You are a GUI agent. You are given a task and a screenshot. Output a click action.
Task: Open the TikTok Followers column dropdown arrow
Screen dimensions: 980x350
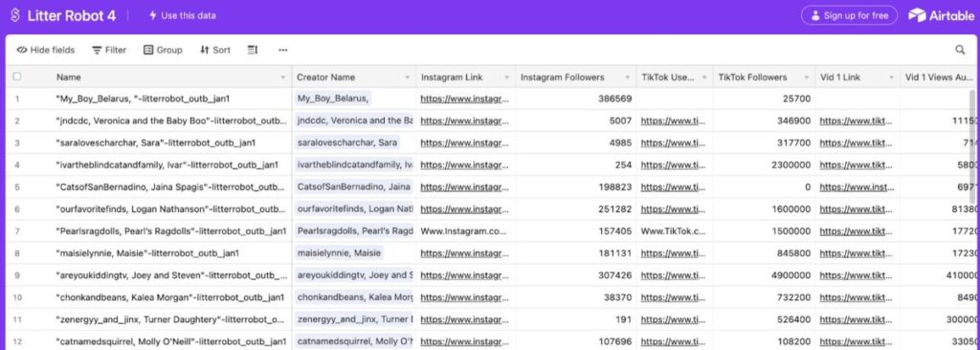pos(806,77)
